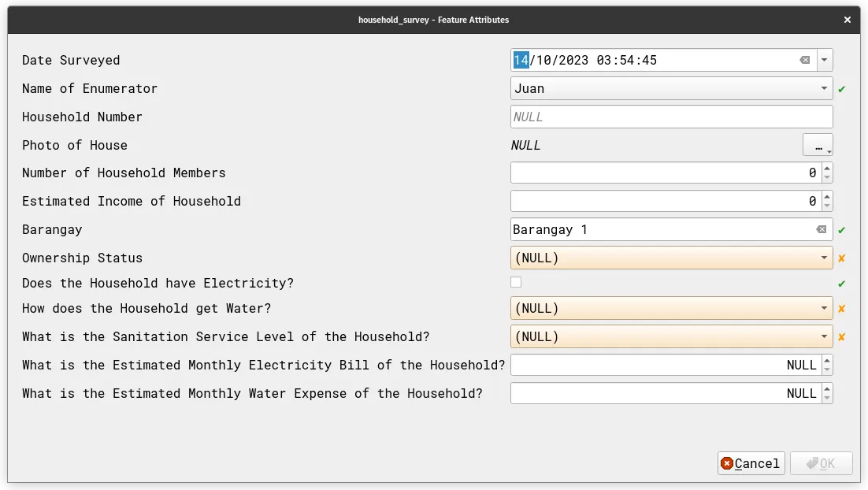Click the green checkmark beside Barangay field
Image resolution: width=868 pixels, height=490 pixels.
pyautogui.click(x=841, y=230)
